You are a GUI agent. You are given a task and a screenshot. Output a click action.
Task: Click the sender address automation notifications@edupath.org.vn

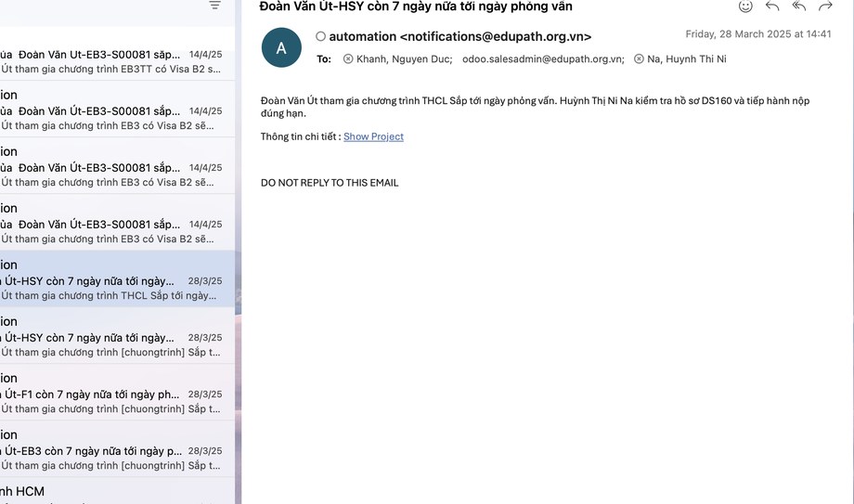click(459, 36)
